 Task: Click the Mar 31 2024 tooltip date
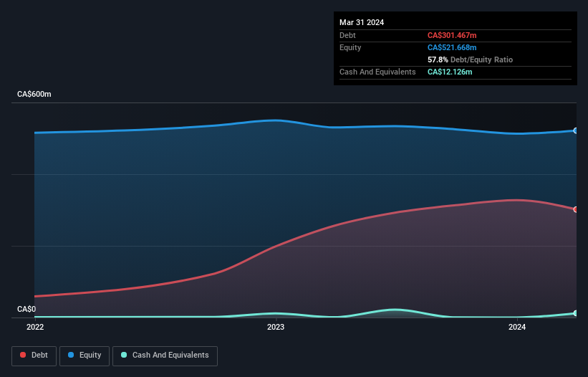(x=362, y=22)
